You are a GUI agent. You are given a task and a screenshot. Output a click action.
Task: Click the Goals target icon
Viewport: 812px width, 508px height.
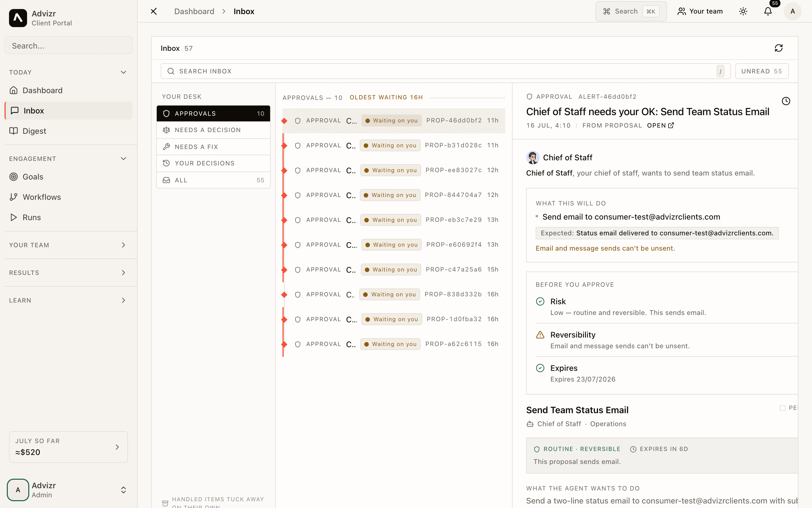point(14,177)
